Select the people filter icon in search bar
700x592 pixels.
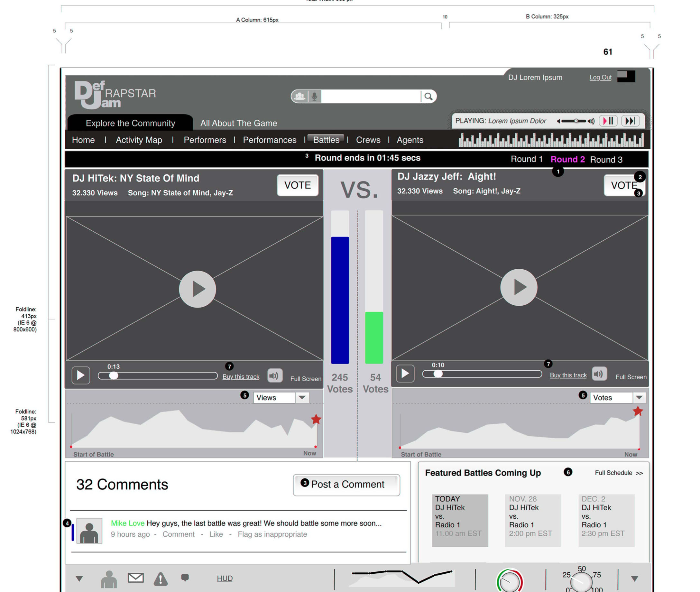pos(299,97)
